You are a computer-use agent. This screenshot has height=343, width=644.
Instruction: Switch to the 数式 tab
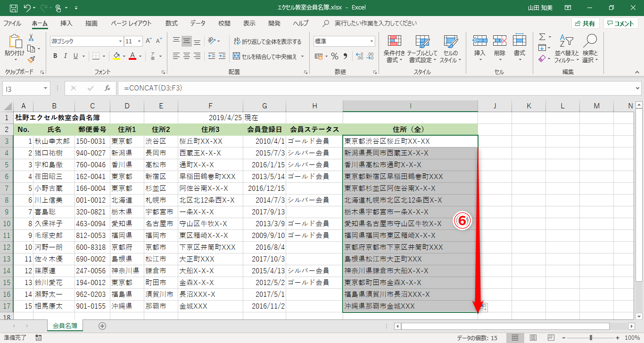coord(172,23)
